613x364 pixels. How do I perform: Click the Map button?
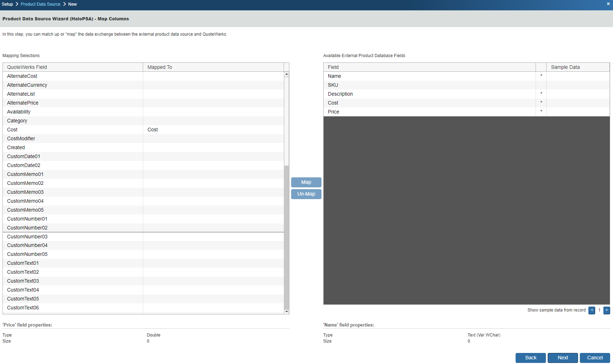(x=306, y=182)
